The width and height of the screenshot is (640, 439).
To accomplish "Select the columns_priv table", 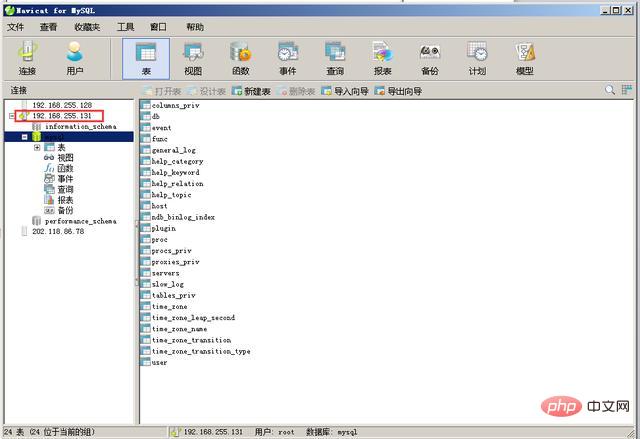I will (176, 105).
